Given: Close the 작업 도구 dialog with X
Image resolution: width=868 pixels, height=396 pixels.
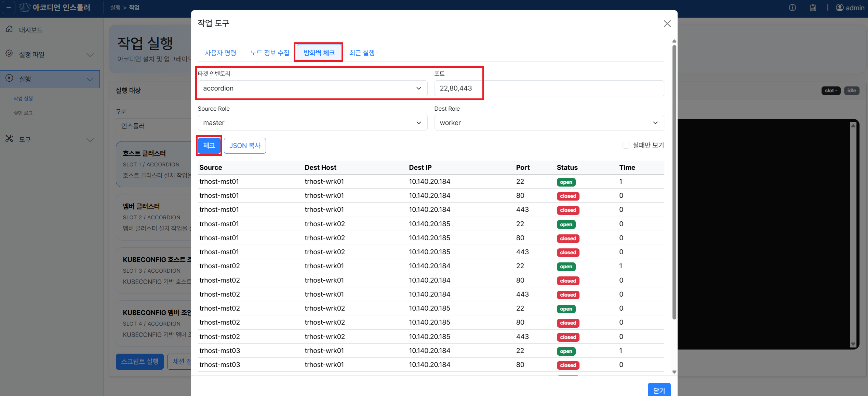Looking at the screenshot, I should point(667,24).
